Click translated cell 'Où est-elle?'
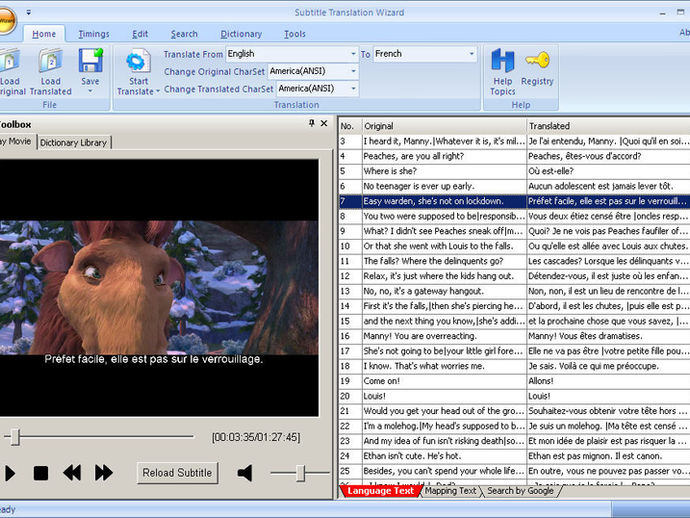Screen dimensions: 690x518 tap(608, 171)
